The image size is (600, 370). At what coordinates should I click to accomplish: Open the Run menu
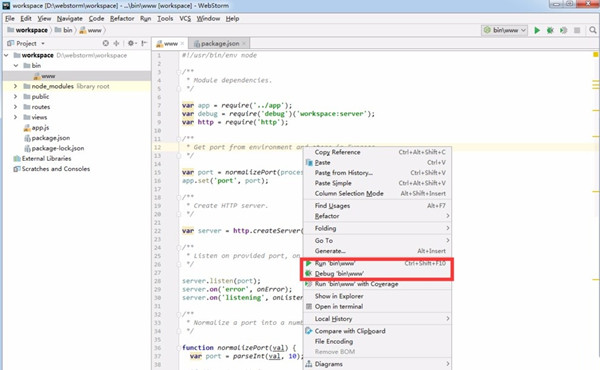coord(145,18)
